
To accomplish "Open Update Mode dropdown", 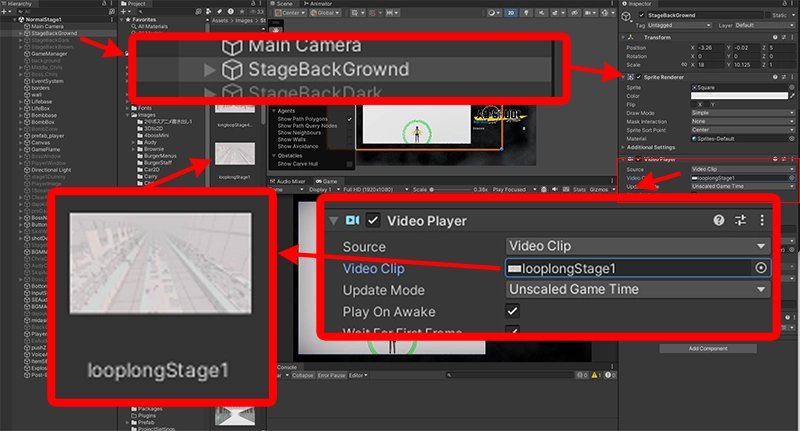I will [x=636, y=289].
